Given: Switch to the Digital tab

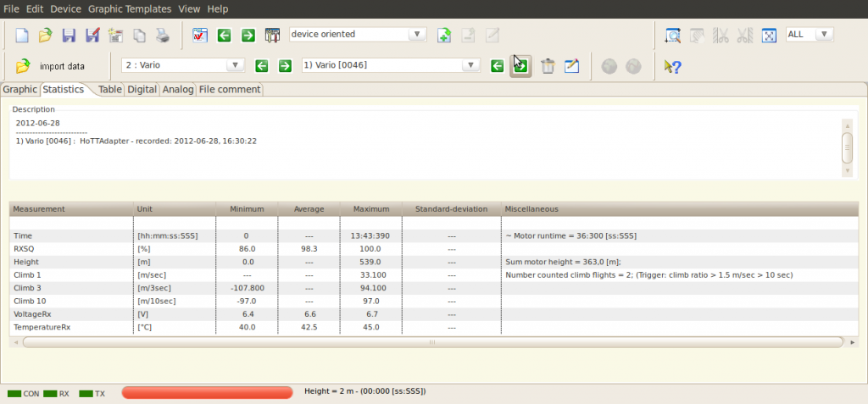Looking at the screenshot, I should pos(142,89).
